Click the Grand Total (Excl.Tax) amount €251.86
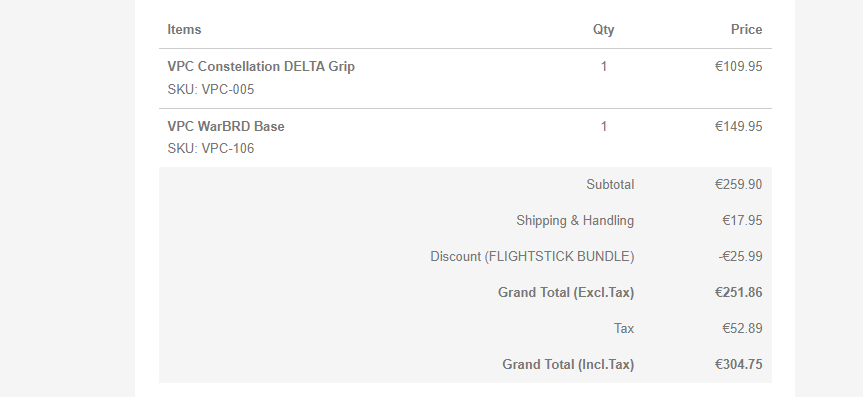The width and height of the screenshot is (863, 397). click(739, 293)
